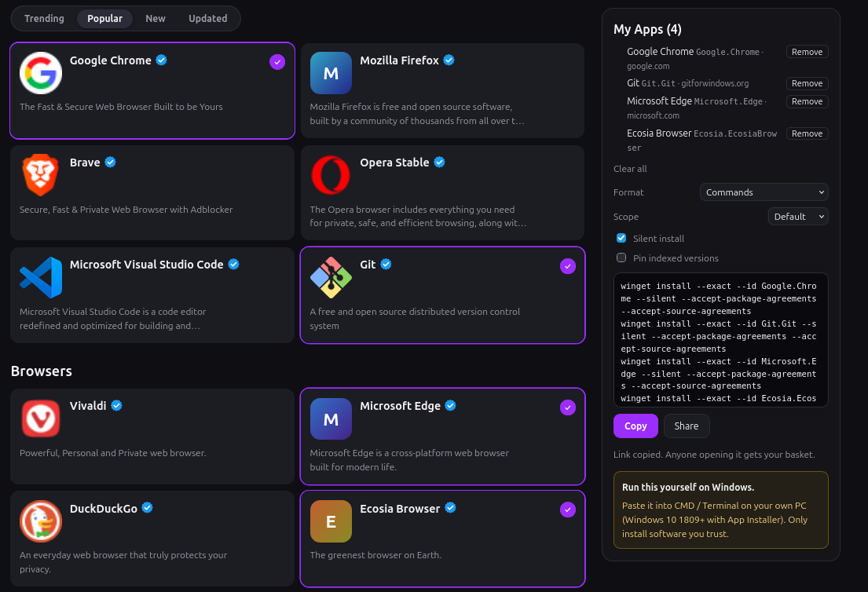Click the Vivaldi red logo icon
The height and width of the screenshot is (592, 868).
(x=40, y=418)
